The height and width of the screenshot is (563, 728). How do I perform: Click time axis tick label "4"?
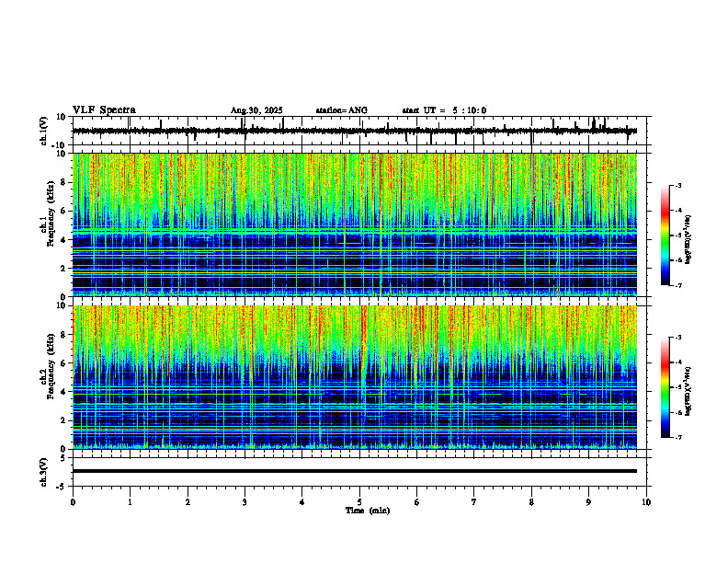coord(302,502)
